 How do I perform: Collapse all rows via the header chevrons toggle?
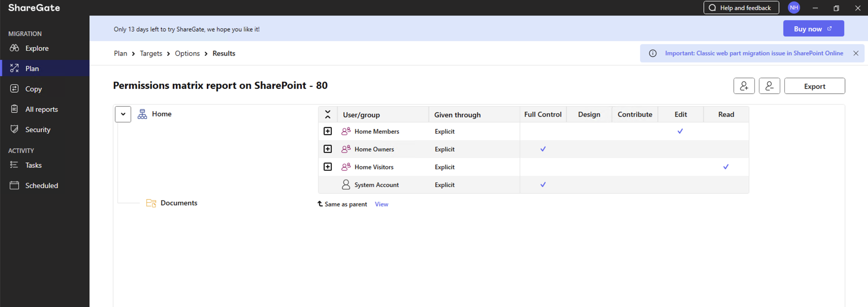coord(328,114)
